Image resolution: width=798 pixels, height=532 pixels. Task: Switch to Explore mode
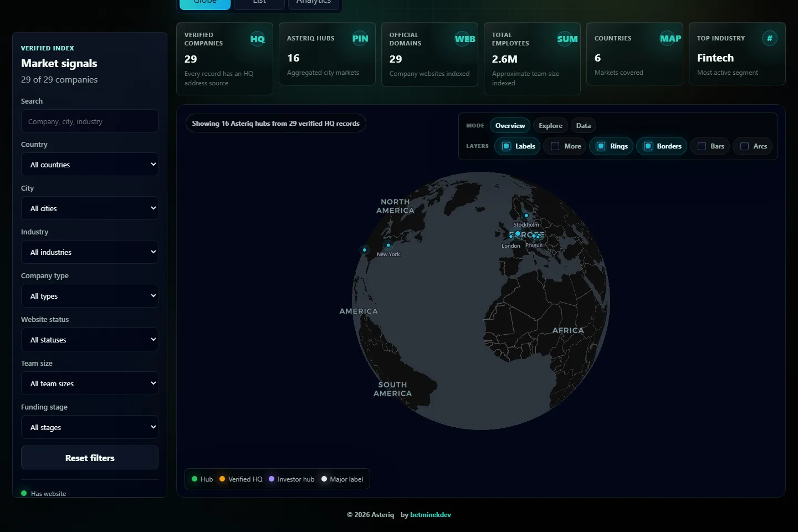[550, 126]
